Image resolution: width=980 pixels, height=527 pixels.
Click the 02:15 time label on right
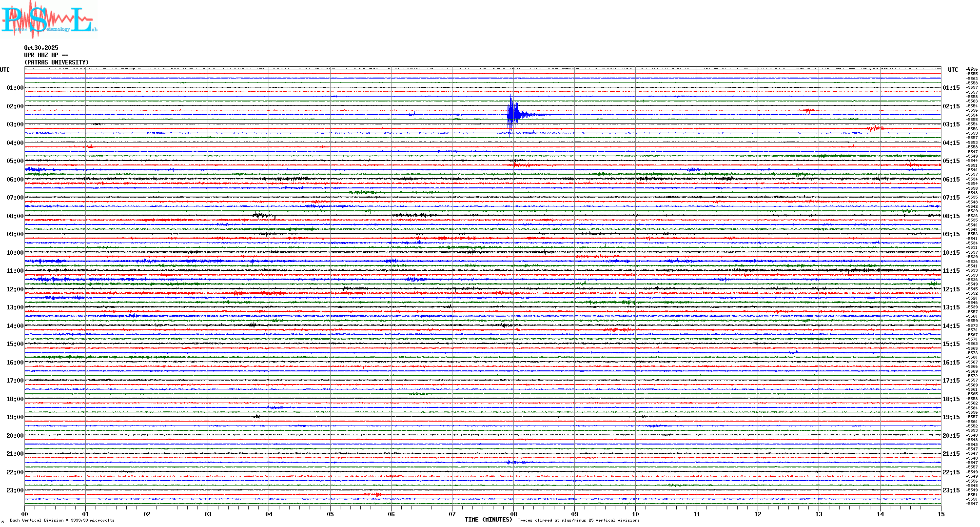951,106
